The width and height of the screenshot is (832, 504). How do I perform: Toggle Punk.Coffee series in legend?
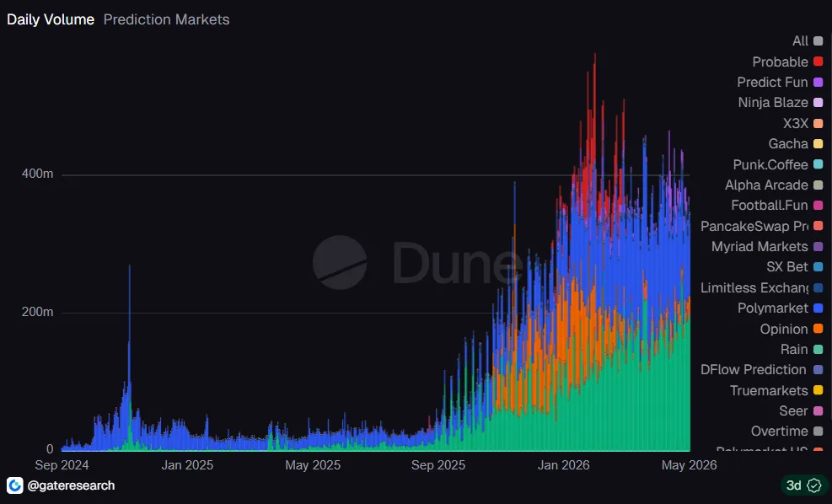pos(778,164)
